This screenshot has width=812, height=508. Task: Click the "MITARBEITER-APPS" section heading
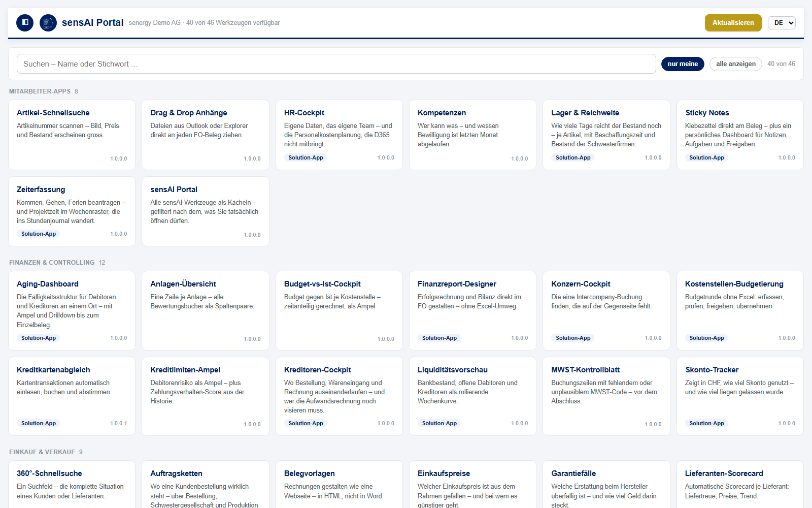coord(40,91)
